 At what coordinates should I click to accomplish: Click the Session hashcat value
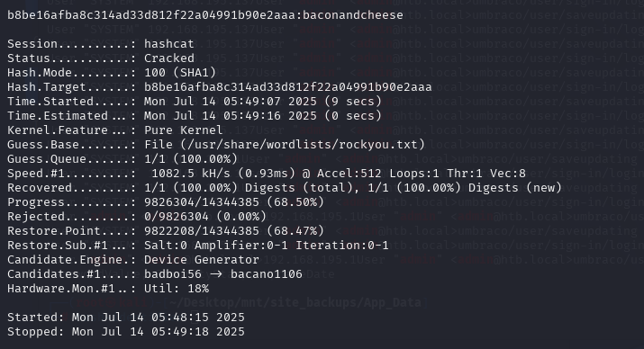click(168, 44)
